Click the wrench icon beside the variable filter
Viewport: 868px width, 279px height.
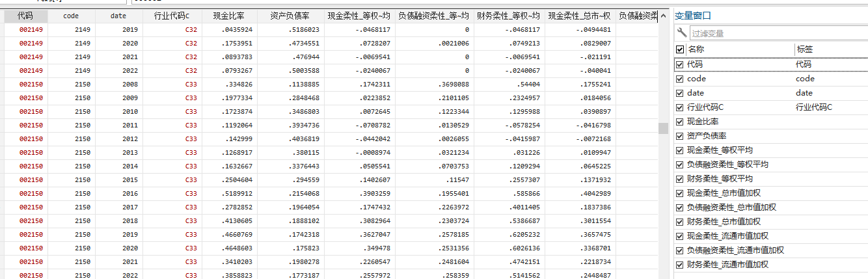(682, 33)
